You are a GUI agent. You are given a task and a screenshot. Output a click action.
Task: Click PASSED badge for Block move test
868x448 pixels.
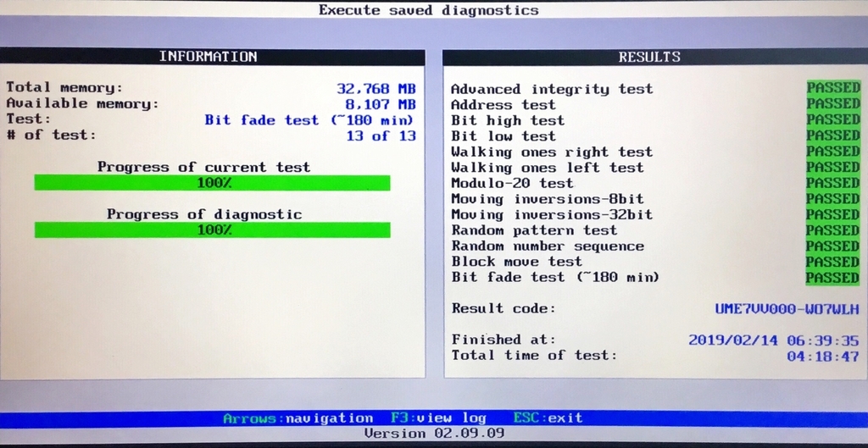coord(833,262)
